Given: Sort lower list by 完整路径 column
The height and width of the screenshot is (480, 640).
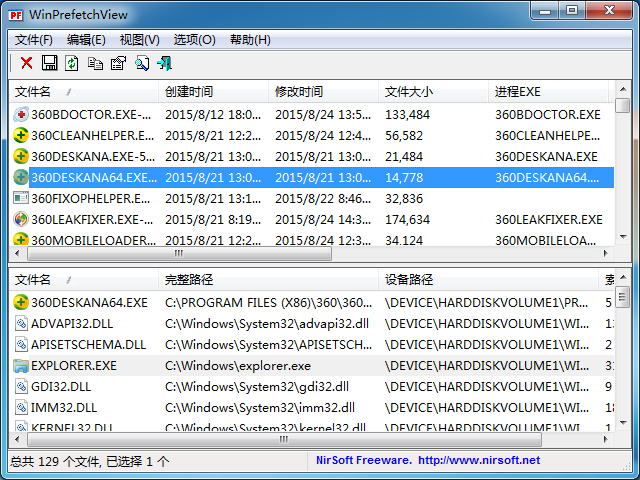Looking at the screenshot, I should click(x=189, y=280).
